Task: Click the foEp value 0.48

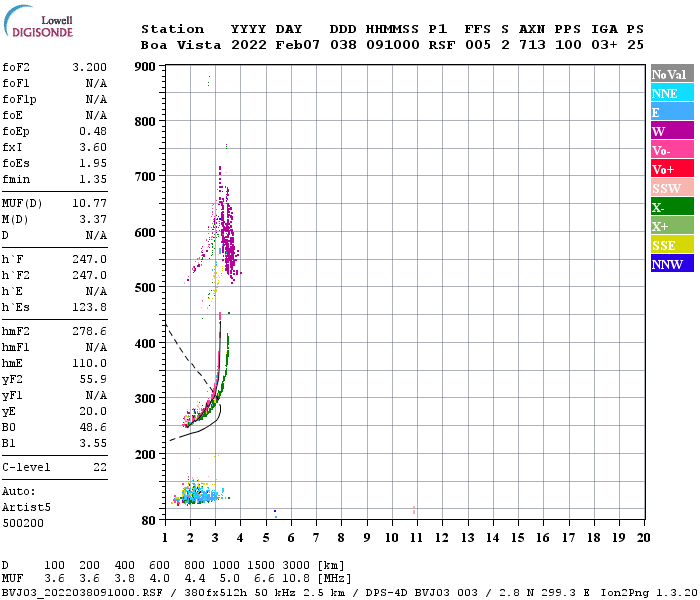Action: (93, 131)
